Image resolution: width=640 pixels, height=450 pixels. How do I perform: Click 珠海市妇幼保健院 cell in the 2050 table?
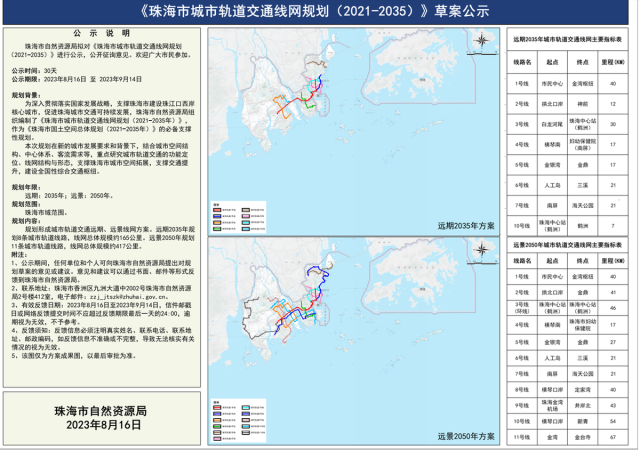[582, 325]
